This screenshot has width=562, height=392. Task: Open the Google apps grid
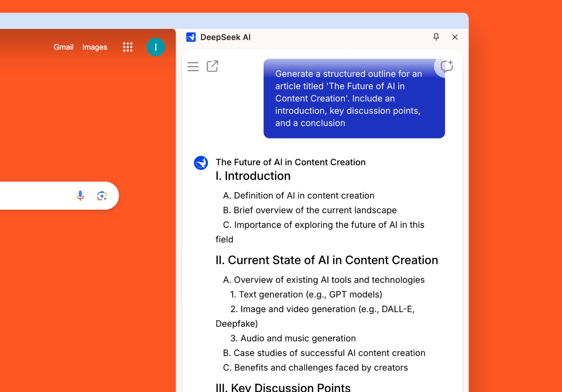[128, 47]
